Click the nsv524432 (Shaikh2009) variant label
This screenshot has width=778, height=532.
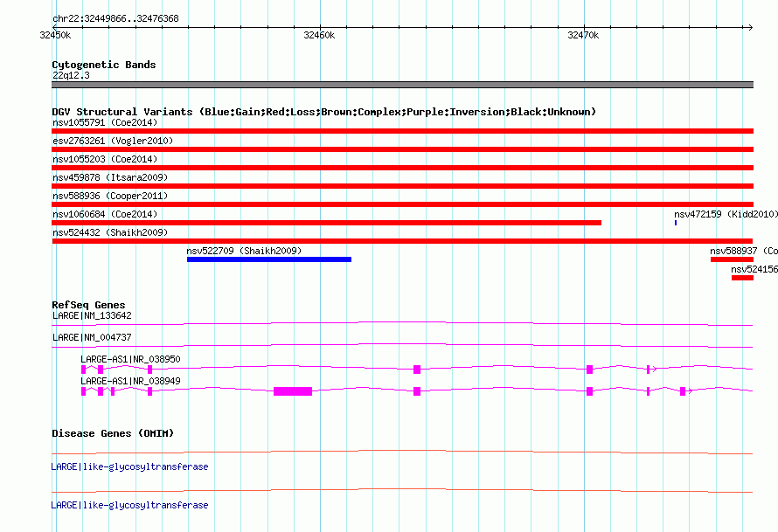click(x=110, y=232)
